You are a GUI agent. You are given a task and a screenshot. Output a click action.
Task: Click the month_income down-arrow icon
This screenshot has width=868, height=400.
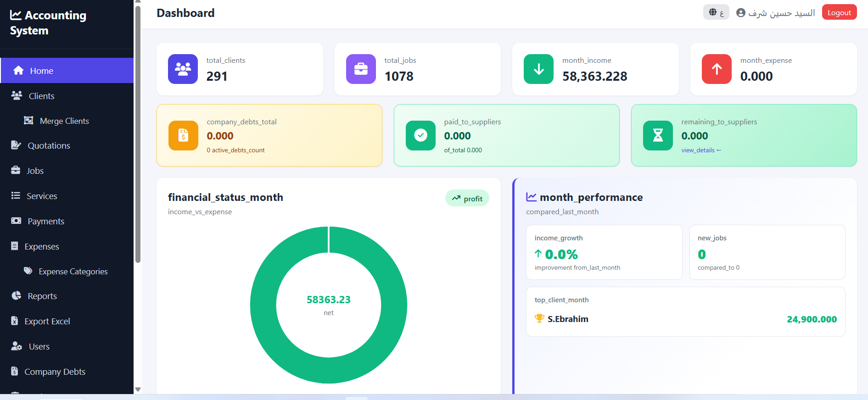[538, 69]
